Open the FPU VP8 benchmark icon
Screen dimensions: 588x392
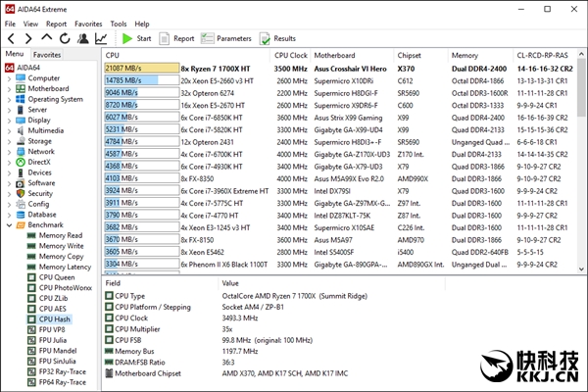coord(31,329)
